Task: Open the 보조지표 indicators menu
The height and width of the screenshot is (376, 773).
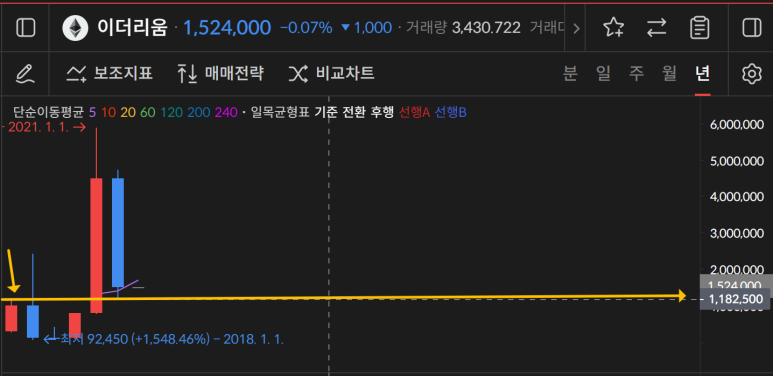Action: click(109, 74)
